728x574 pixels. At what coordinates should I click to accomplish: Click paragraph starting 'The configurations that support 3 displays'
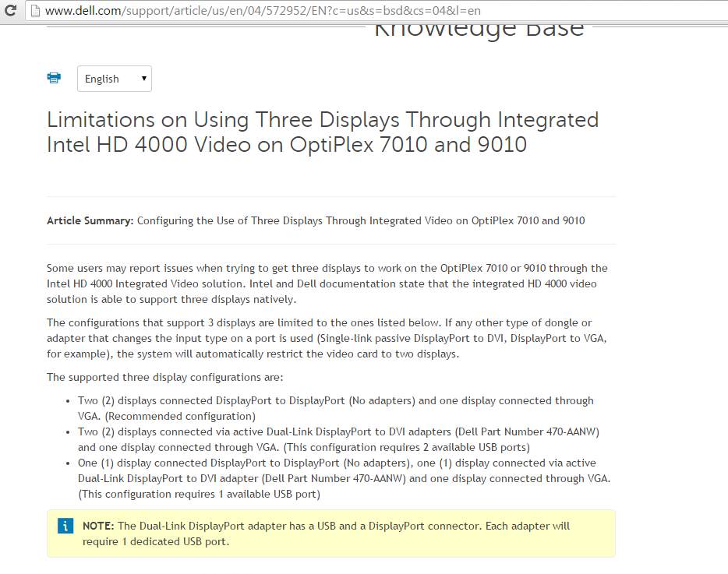[x=327, y=338]
